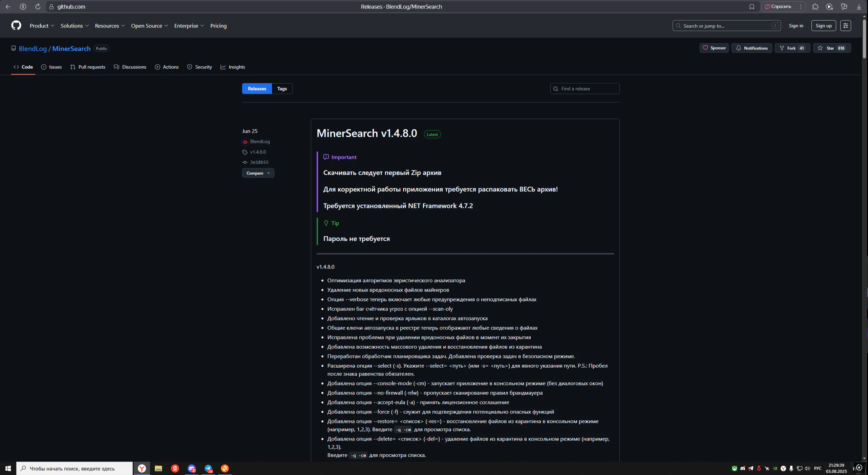This screenshot has height=475, width=868.
Task: Open the browser extensions puzzle icon
Action: (815, 6)
